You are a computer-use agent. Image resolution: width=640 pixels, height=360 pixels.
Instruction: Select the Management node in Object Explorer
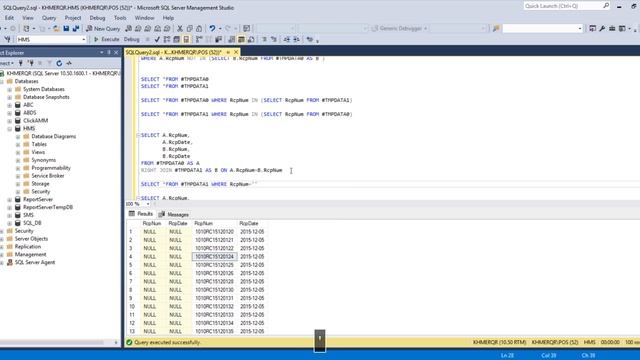[x=31, y=255]
